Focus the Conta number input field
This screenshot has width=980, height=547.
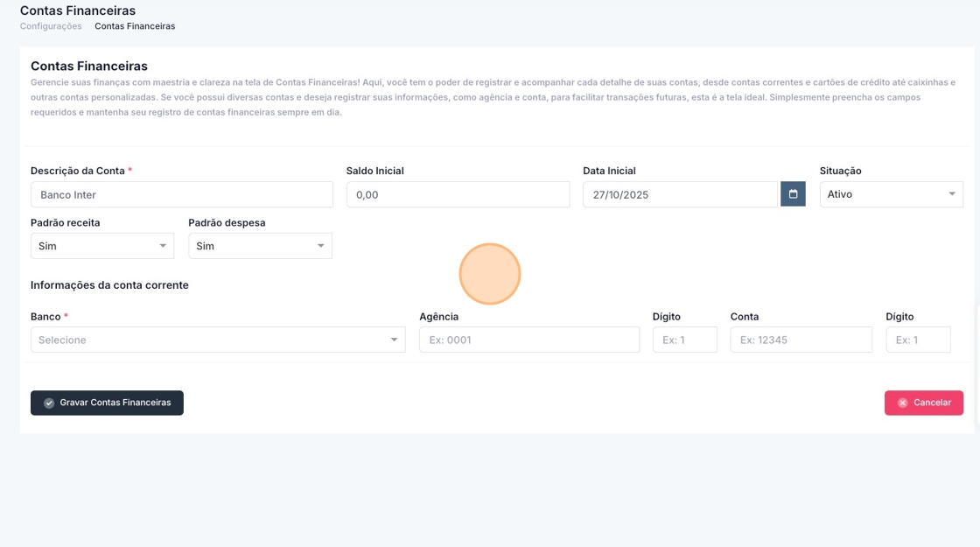coord(801,340)
